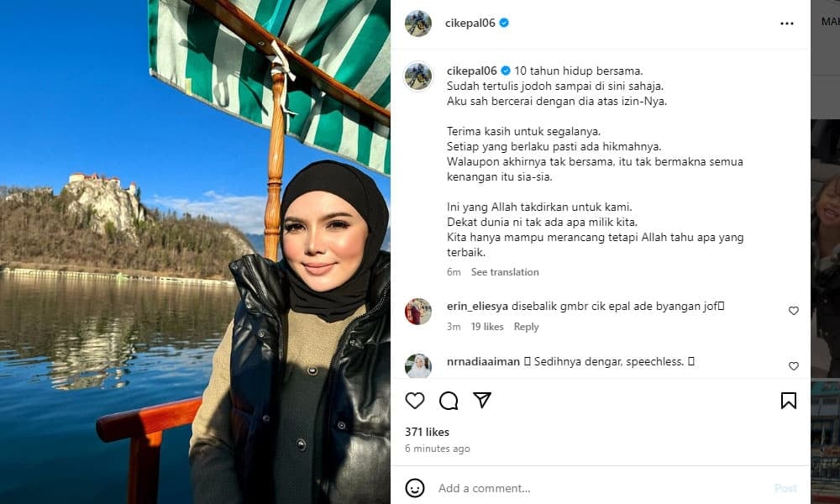Screen dimensions: 840x504
Task: Open cikepal06 username in header
Action: click(x=470, y=23)
